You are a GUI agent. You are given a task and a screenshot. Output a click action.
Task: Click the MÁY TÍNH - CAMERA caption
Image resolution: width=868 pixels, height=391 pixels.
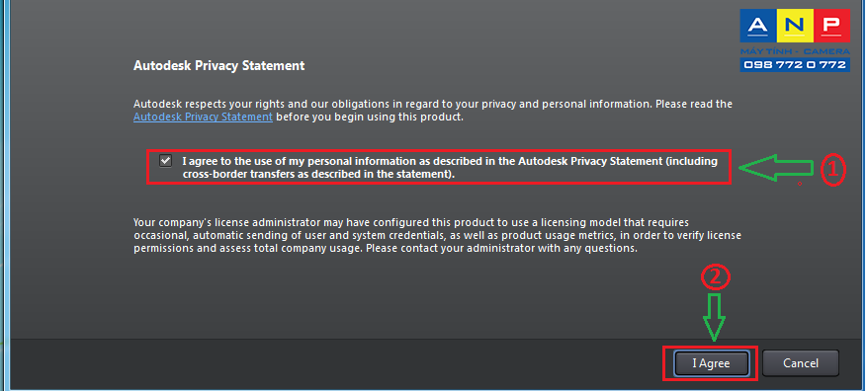click(x=795, y=51)
